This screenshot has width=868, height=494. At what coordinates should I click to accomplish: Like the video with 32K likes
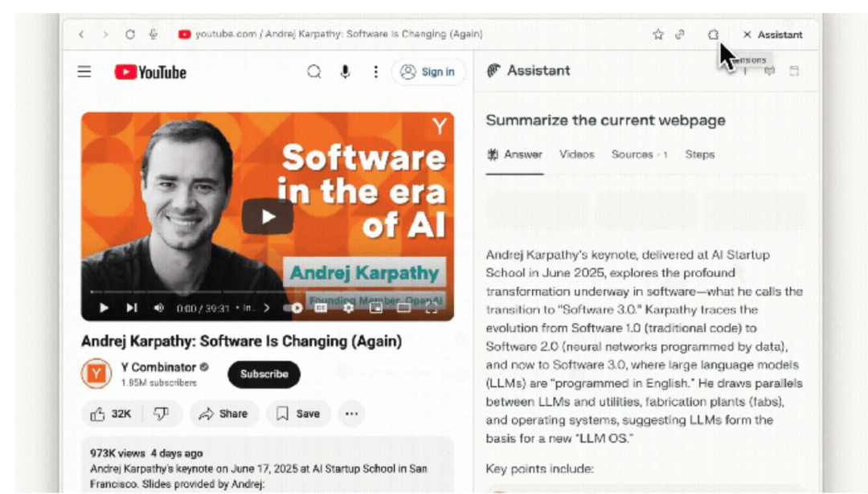coord(112,414)
